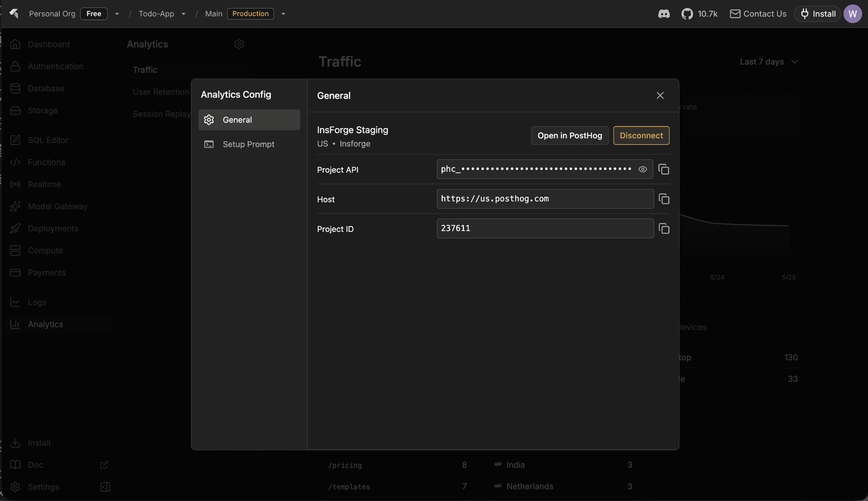Disconnect the PostHog integration
Image resolution: width=868 pixels, height=501 pixels.
pyautogui.click(x=641, y=136)
